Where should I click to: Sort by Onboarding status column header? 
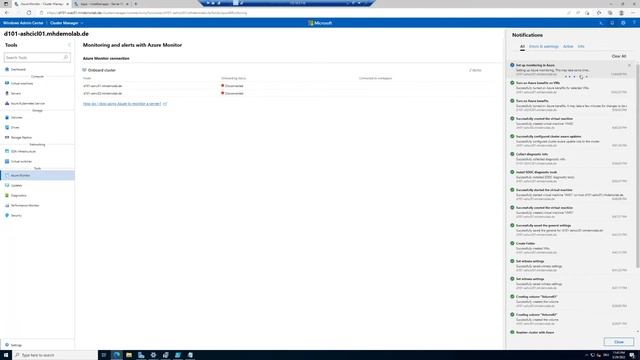[233, 78]
